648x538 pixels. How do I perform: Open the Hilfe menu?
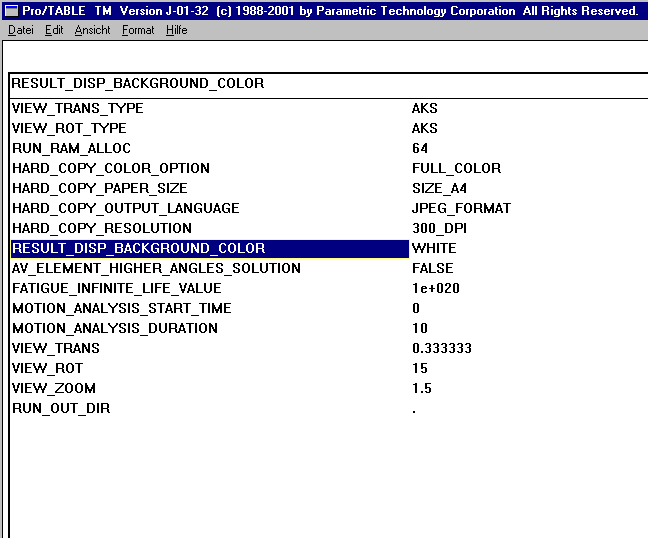coord(176,30)
